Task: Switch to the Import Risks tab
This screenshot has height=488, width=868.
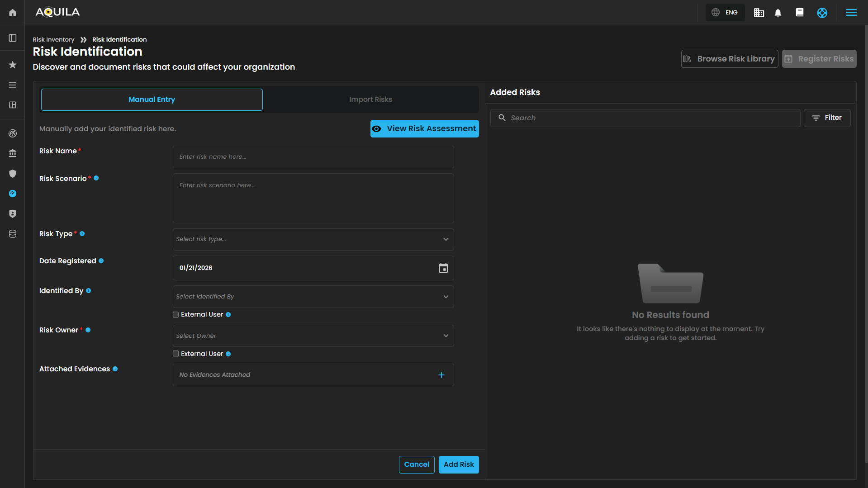Action: click(370, 99)
